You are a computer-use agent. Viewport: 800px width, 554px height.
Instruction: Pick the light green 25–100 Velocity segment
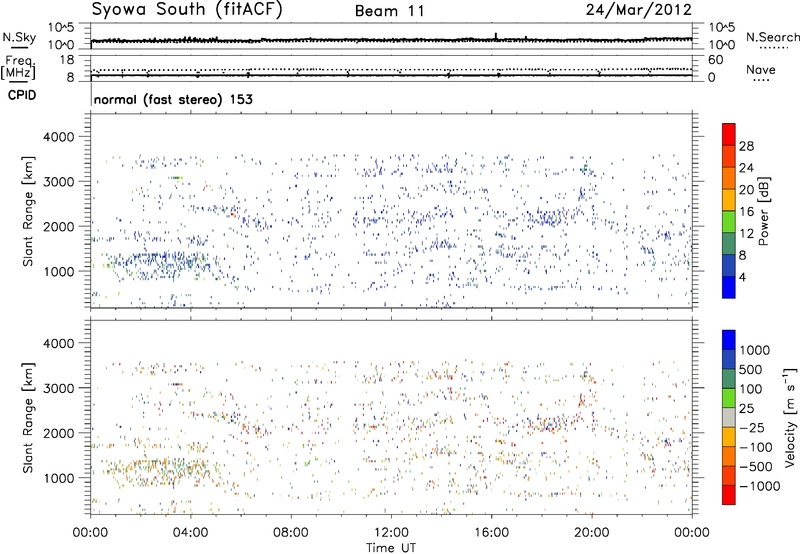pyautogui.click(x=729, y=398)
